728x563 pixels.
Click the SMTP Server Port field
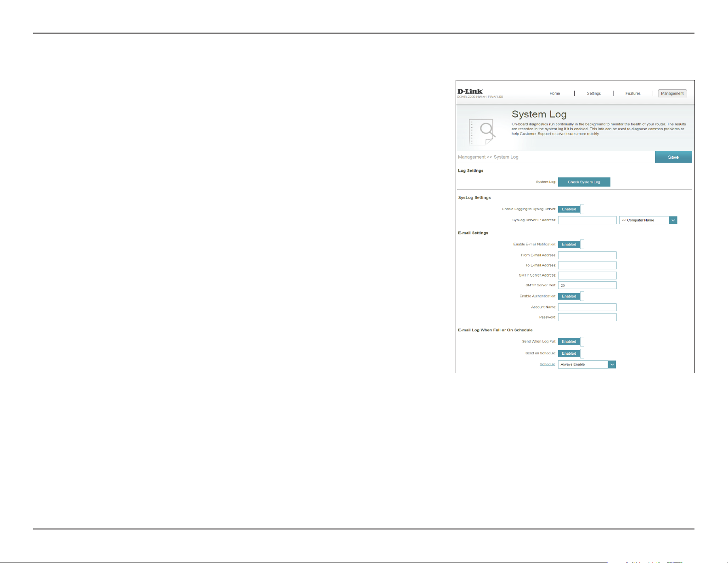587,285
